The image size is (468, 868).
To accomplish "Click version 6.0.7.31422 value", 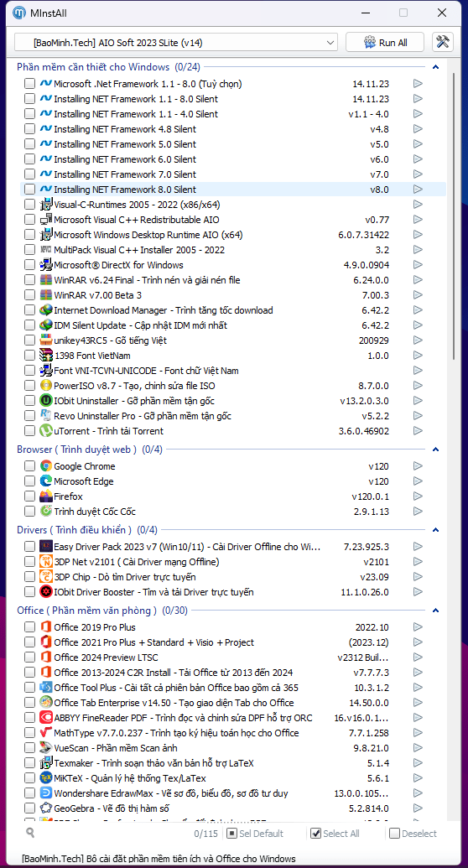I will tap(363, 235).
